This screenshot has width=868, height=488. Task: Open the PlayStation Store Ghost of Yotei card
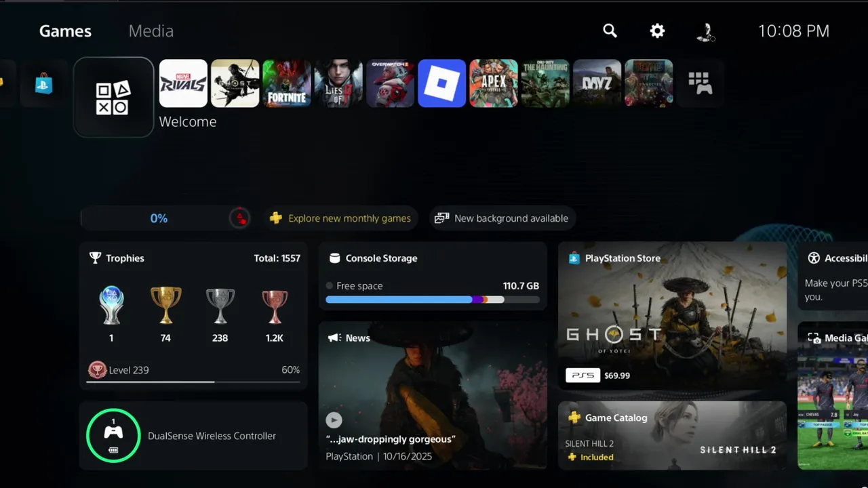pos(672,316)
